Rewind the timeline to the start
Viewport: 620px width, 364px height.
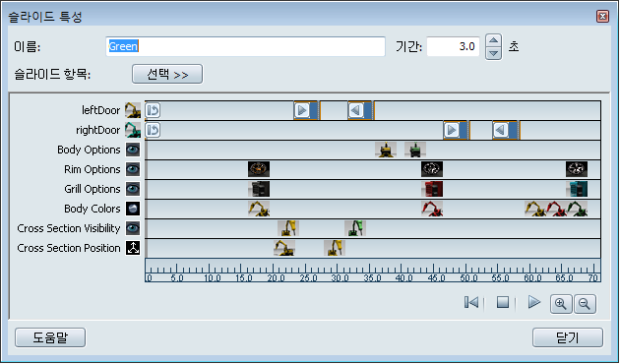(x=471, y=303)
